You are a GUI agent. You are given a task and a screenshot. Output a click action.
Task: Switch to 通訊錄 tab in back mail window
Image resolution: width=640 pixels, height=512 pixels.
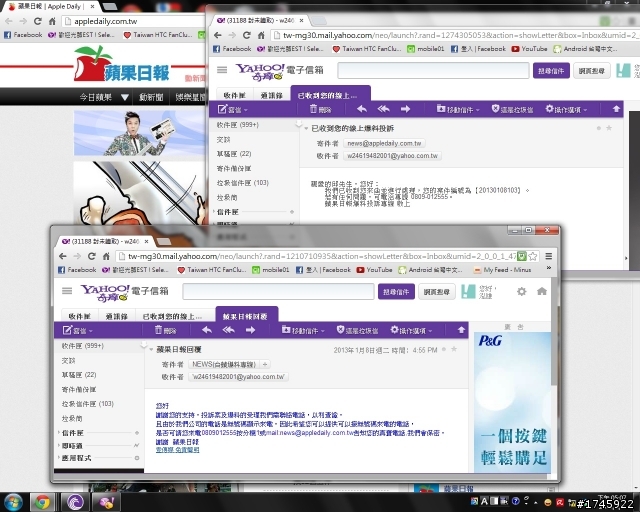coord(271,95)
